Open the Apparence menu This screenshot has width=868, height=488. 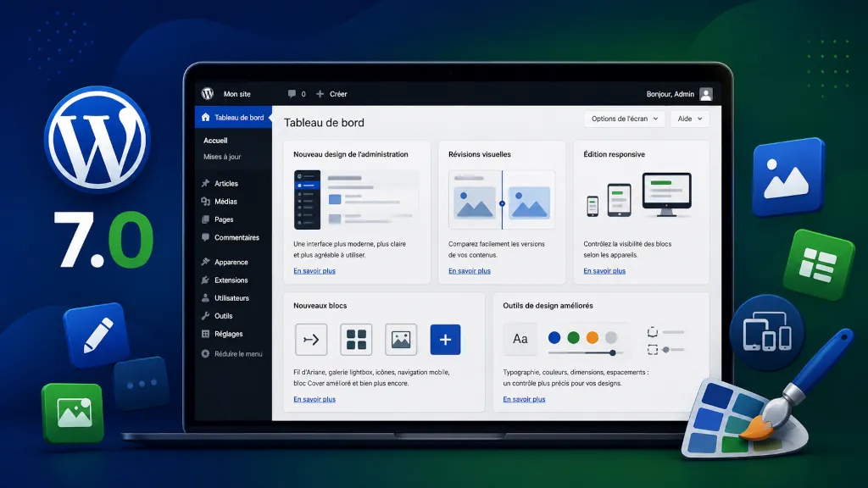click(231, 263)
